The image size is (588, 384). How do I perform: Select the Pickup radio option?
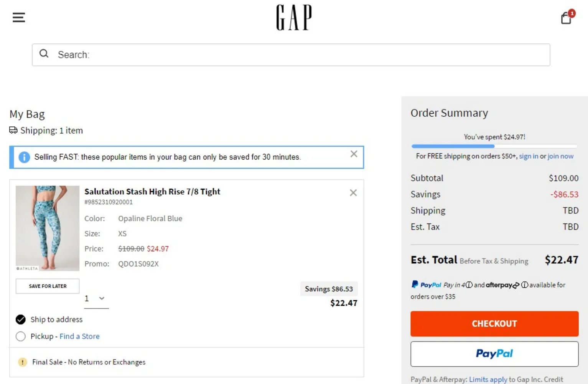pyautogui.click(x=21, y=336)
